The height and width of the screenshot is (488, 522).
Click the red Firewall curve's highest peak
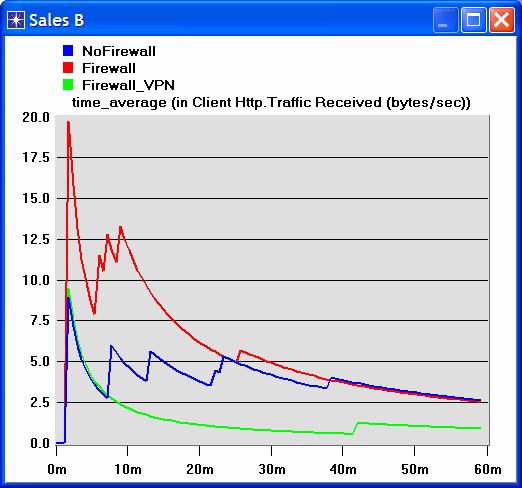[68, 123]
